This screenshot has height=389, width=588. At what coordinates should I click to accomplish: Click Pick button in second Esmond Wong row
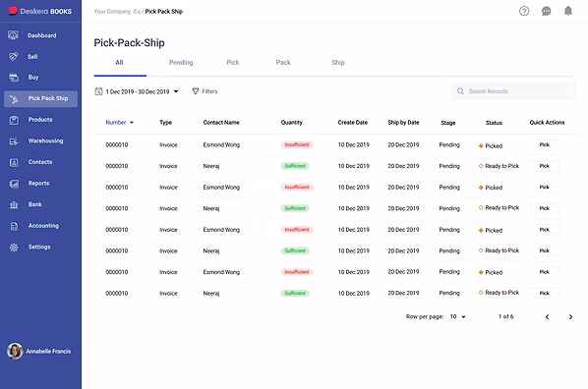(544, 187)
